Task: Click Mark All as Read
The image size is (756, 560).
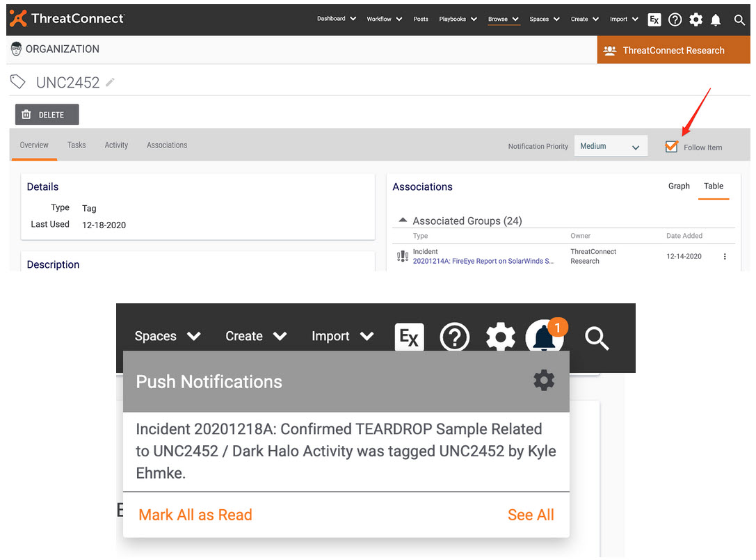Action: click(x=195, y=515)
